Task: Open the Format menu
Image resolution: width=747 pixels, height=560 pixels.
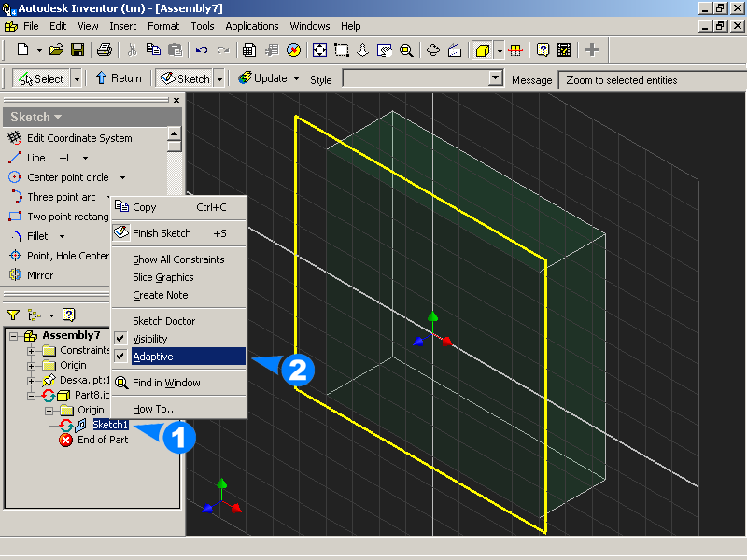Action: [x=163, y=26]
